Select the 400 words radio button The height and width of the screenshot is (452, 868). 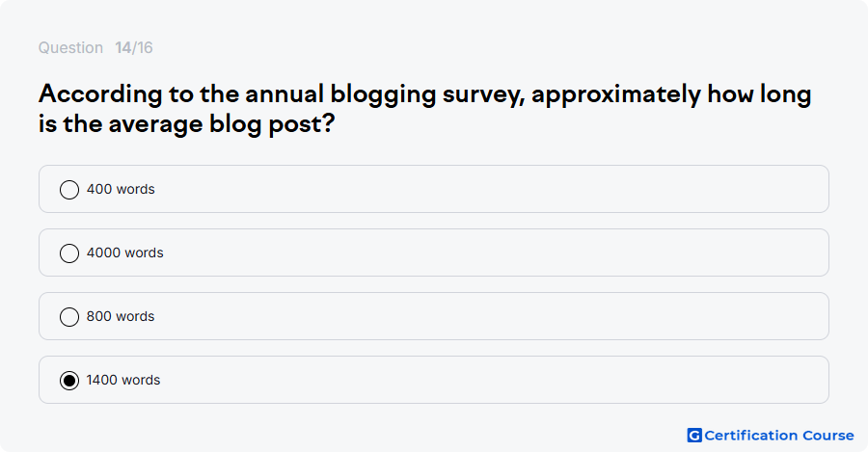coord(69,190)
